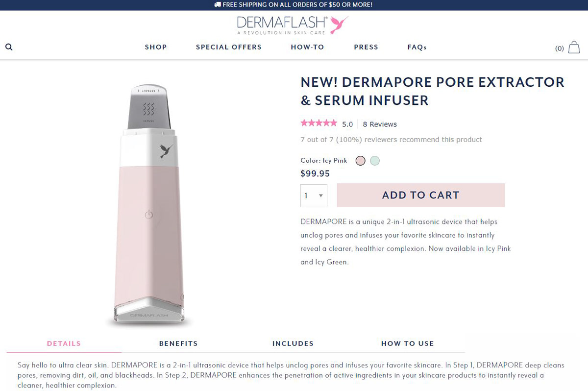This screenshot has height=391, width=588.
Task: Select the Icy Green color swatch
Action: (x=375, y=161)
